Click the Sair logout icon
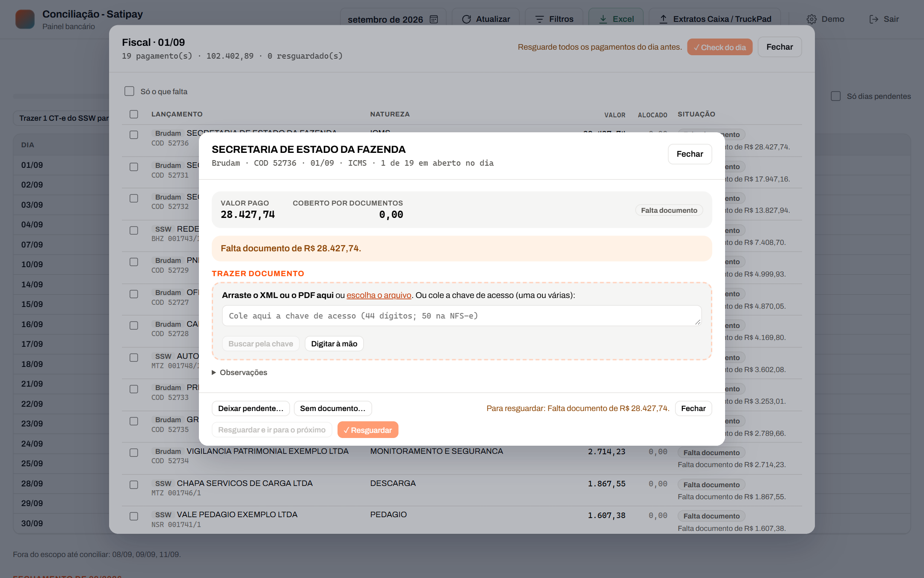Viewport: 924px width, 578px height. [x=874, y=19]
